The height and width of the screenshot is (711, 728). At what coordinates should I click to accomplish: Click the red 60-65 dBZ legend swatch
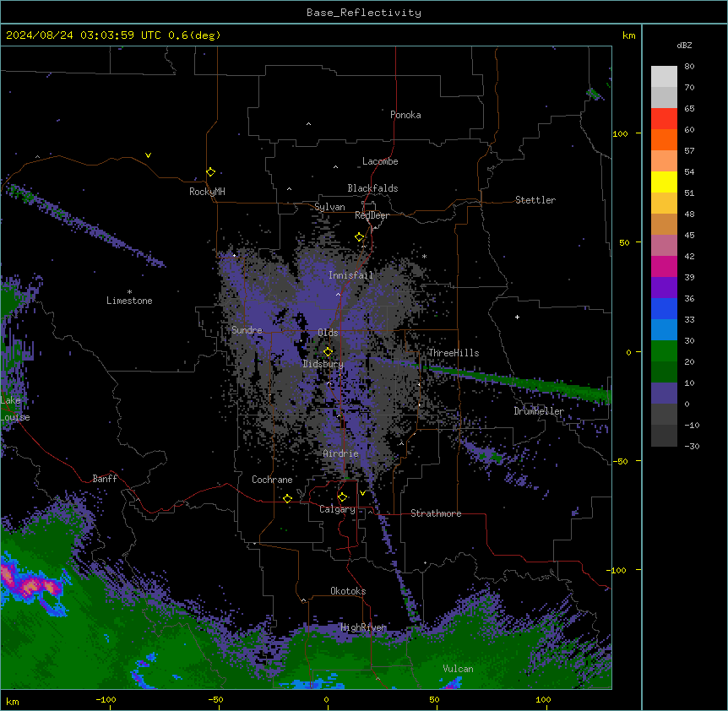[x=664, y=118]
